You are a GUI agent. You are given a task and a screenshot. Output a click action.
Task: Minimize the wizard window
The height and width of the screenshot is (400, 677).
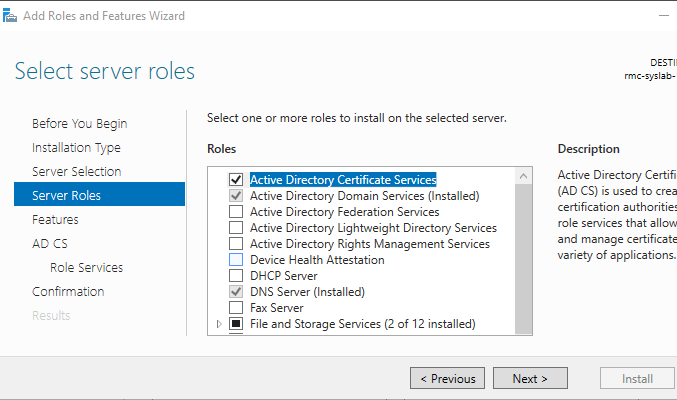[664, 16]
